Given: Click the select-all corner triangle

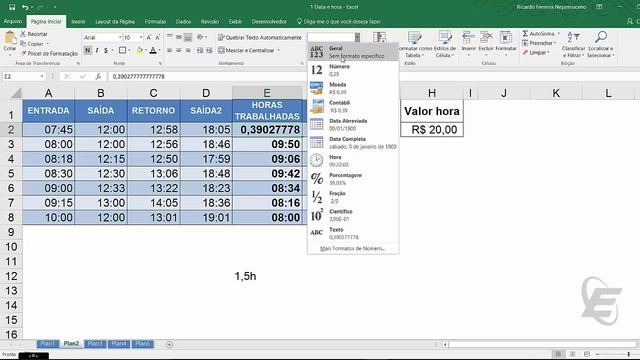Looking at the screenshot, I should [16, 93].
